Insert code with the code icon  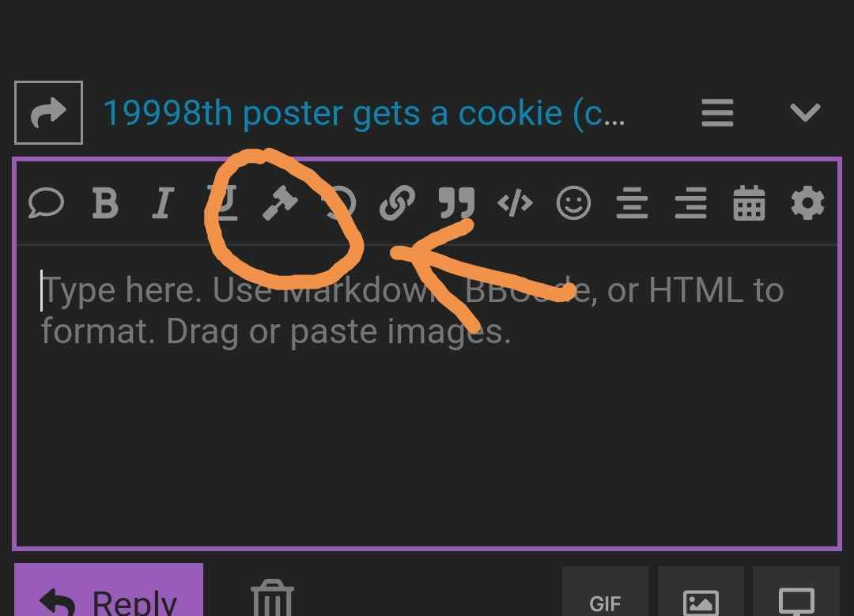click(515, 203)
